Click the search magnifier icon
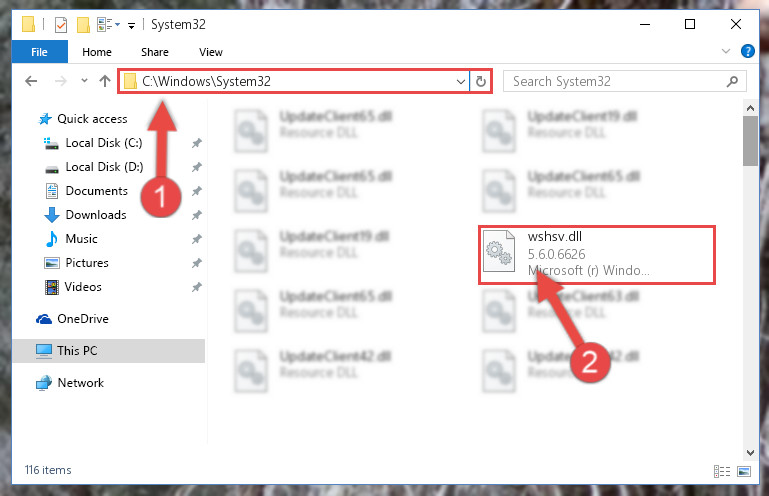The width and height of the screenshot is (769, 496). [732, 81]
